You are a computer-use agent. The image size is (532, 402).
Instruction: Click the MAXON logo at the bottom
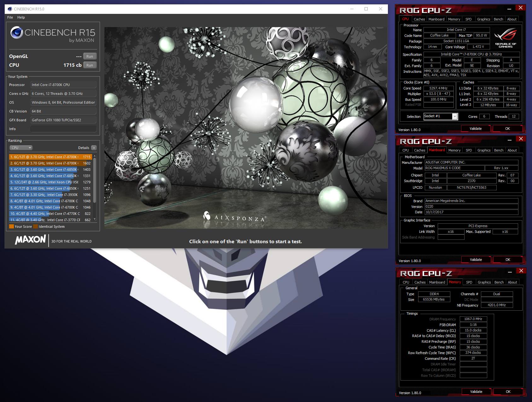click(x=31, y=240)
